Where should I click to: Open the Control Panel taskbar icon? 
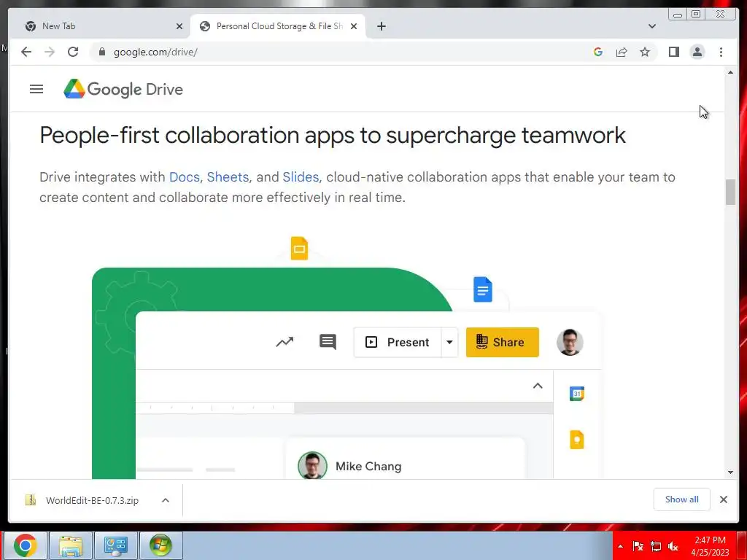pos(116,545)
